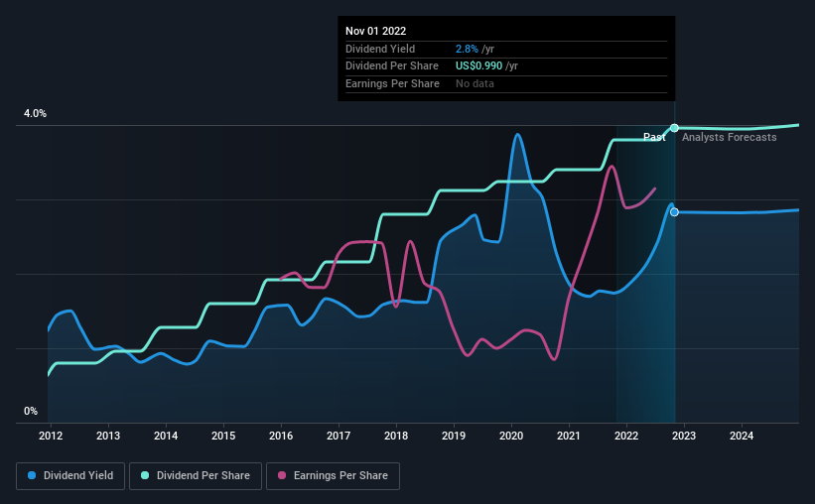Select the Dividend Per Share data point marker
815x504 pixels.
(x=674, y=128)
